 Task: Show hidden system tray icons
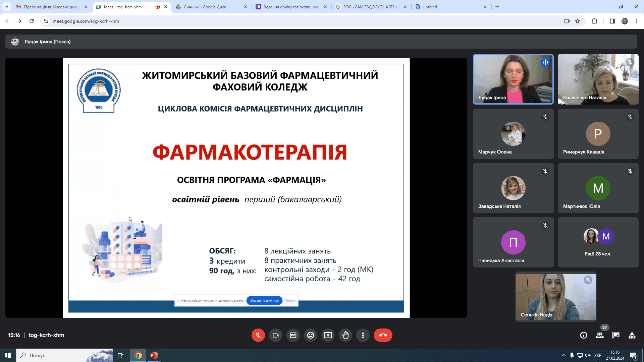pyautogui.click(x=563, y=355)
